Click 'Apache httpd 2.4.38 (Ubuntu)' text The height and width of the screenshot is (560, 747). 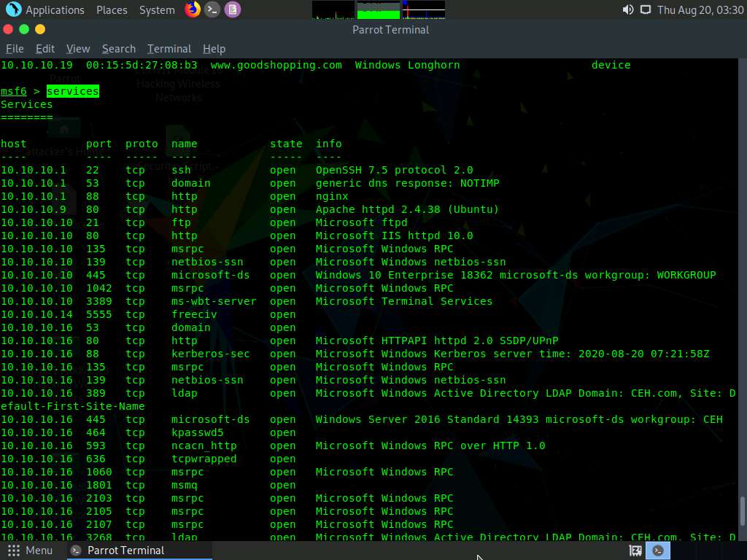[407, 209]
